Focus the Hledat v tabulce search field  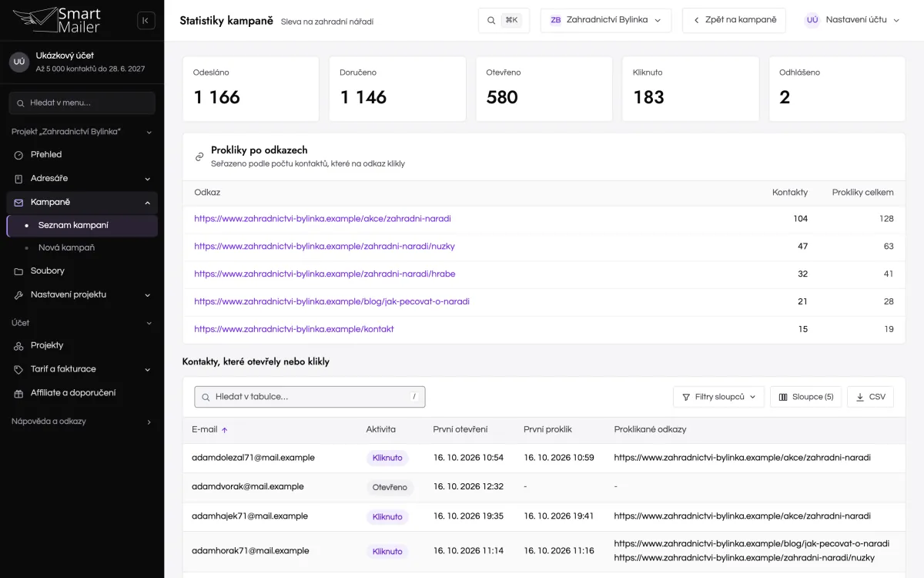(310, 397)
